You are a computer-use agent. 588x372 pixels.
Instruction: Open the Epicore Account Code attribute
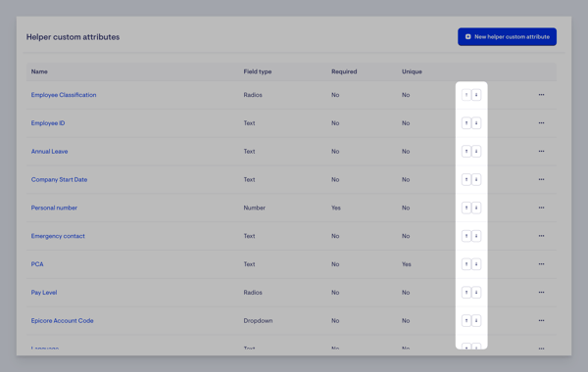tap(63, 321)
